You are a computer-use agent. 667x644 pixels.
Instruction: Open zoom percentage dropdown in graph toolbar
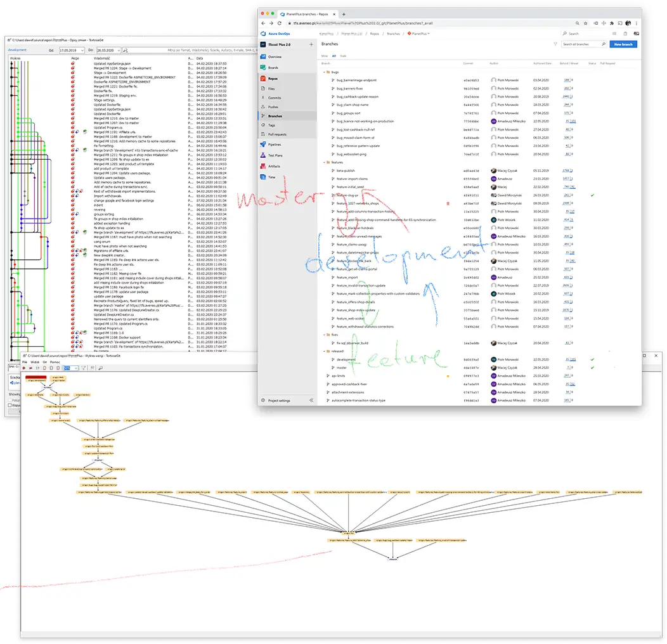tap(75, 368)
